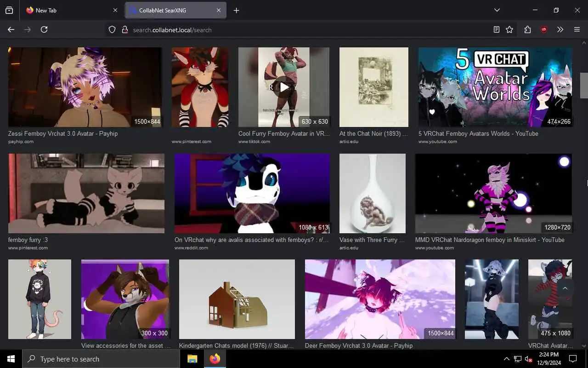
Task: Play the Cool Furry Femboy Avatar video
Action: (284, 87)
